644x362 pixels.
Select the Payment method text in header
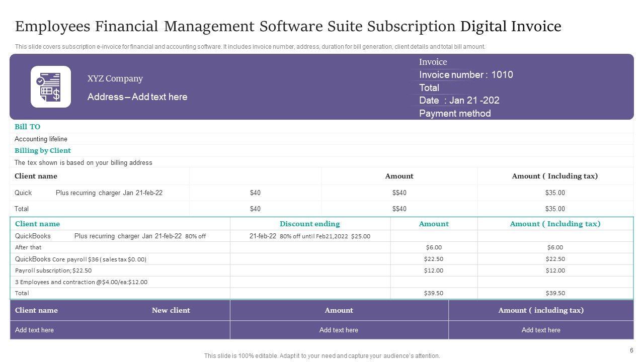point(455,114)
